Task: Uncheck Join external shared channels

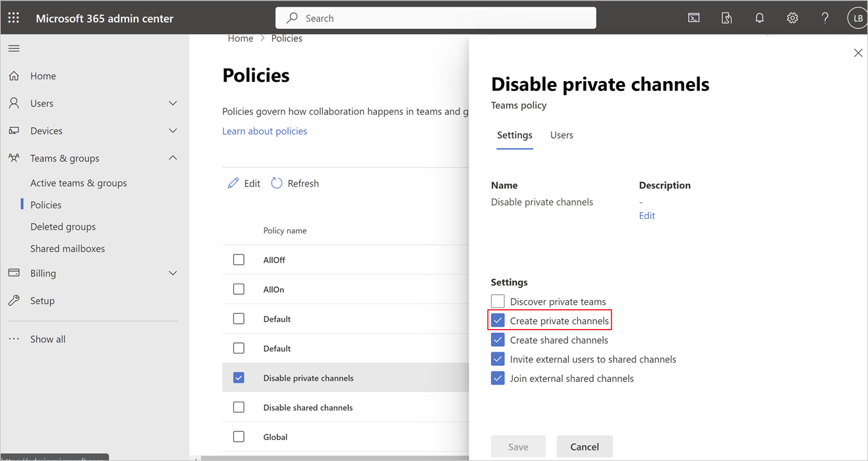Action: point(498,378)
